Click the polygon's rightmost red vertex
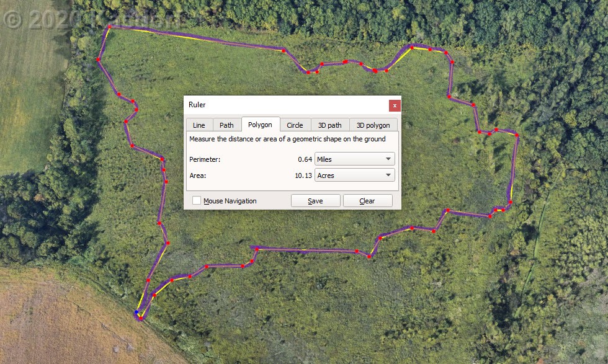The width and height of the screenshot is (608, 364). [517, 135]
